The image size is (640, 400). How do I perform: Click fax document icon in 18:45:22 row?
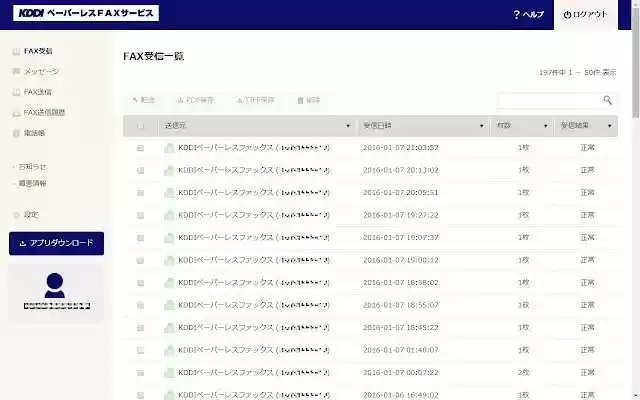(x=169, y=328)
